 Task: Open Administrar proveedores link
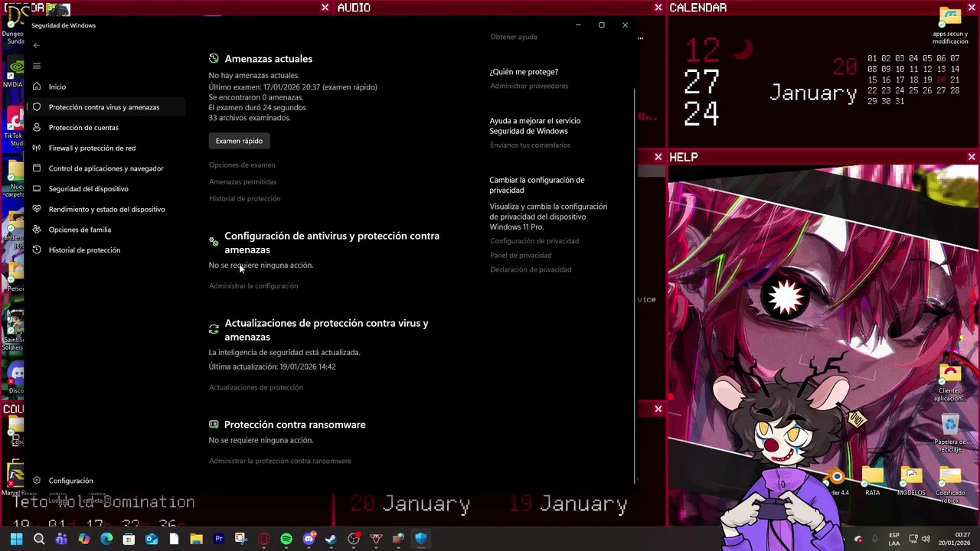click(529, 86)
